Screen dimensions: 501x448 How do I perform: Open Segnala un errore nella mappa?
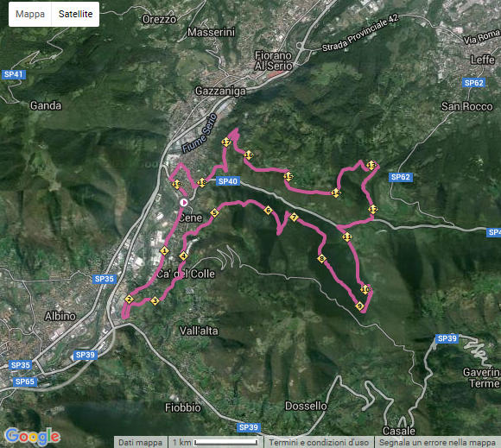[437, 443]
